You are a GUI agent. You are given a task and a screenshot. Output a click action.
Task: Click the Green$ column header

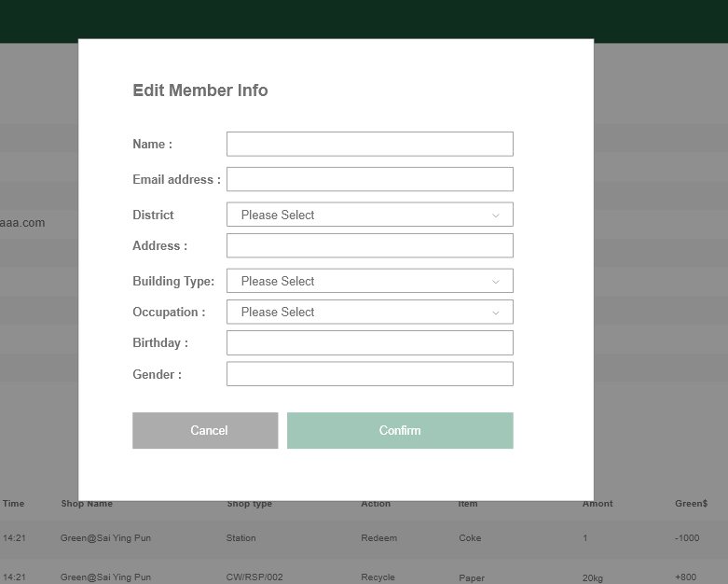pyautogui.click(x=691, y=504)
